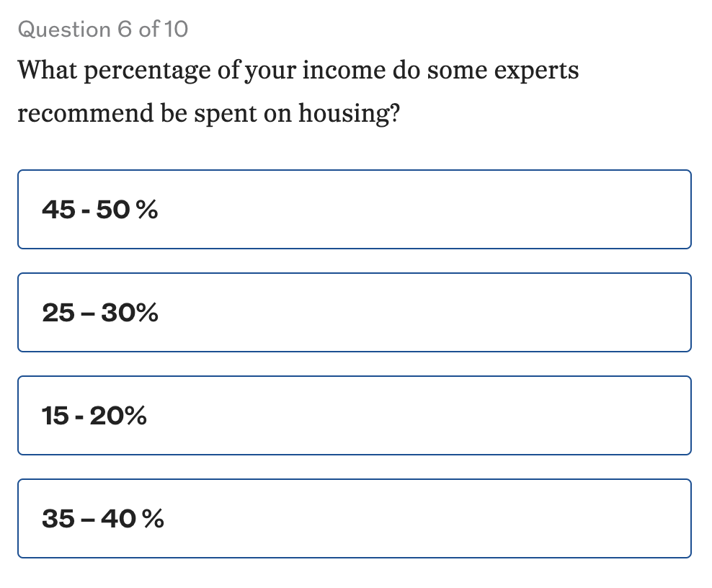Screen dimensions: 712x588
Task: Click the number "10" in the question counter
Action: 175,30
